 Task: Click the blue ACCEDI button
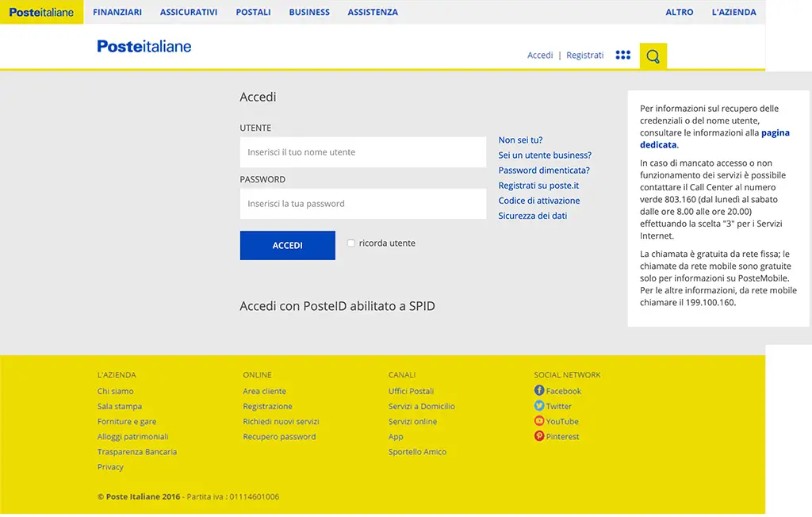287,246
